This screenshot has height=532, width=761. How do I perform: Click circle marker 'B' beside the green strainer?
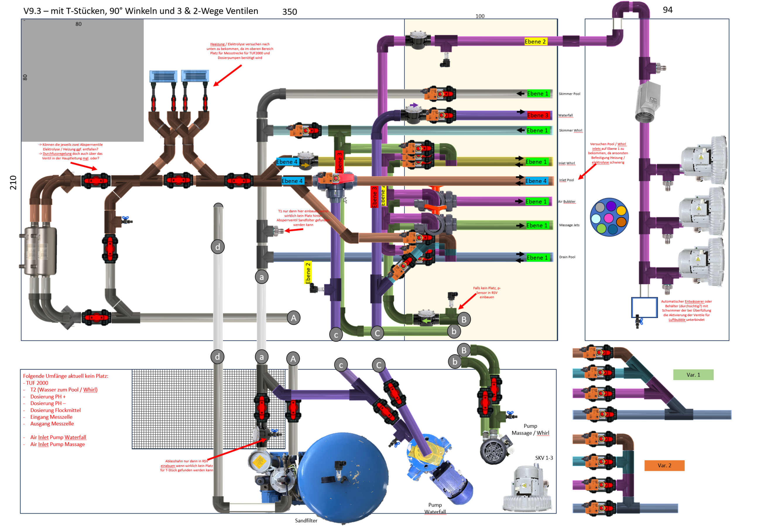pos(464,319)
